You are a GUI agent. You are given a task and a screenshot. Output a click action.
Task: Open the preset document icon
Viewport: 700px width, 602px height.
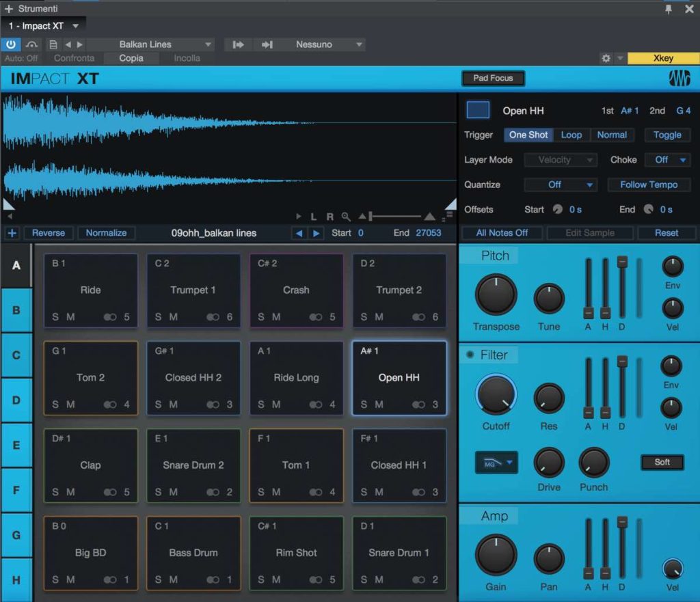pos(53,44)
